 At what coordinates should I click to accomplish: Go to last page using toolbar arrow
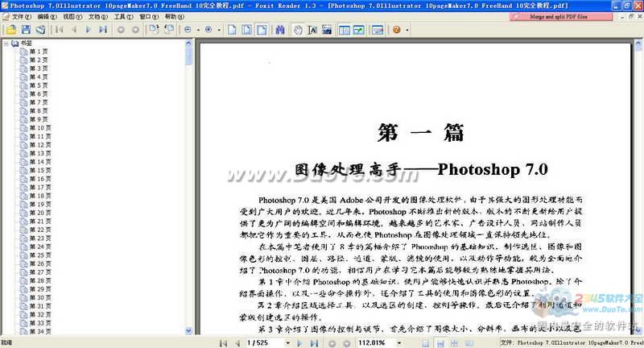coord(103,30)
